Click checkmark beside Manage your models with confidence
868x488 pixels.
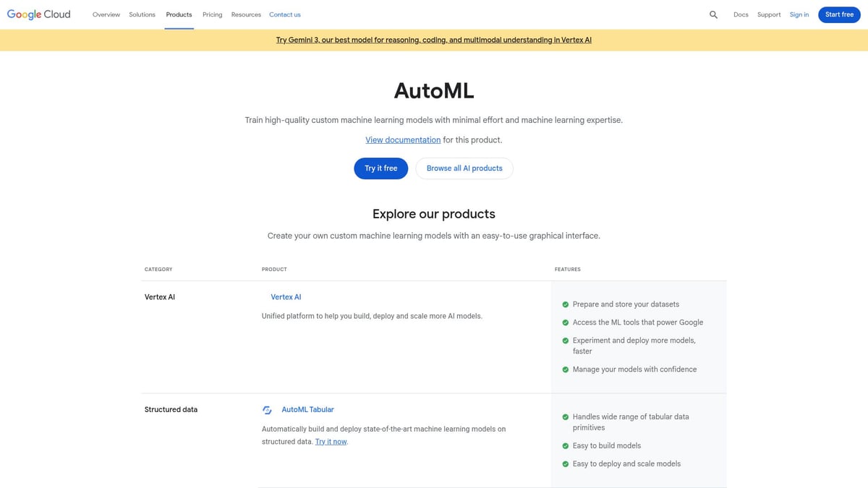point(566,369)
